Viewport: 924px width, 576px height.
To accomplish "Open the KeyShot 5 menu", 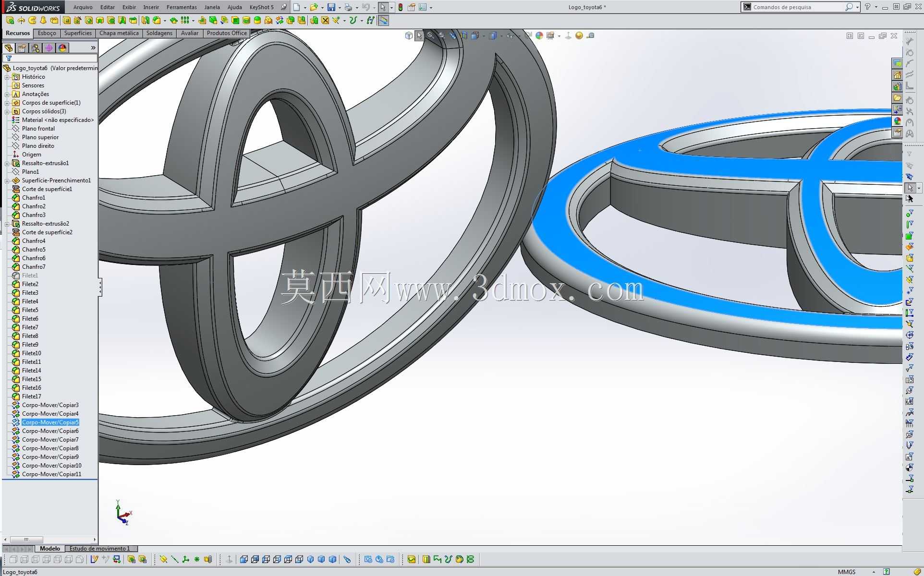I will pyautogui.click(x=262, y=7).
